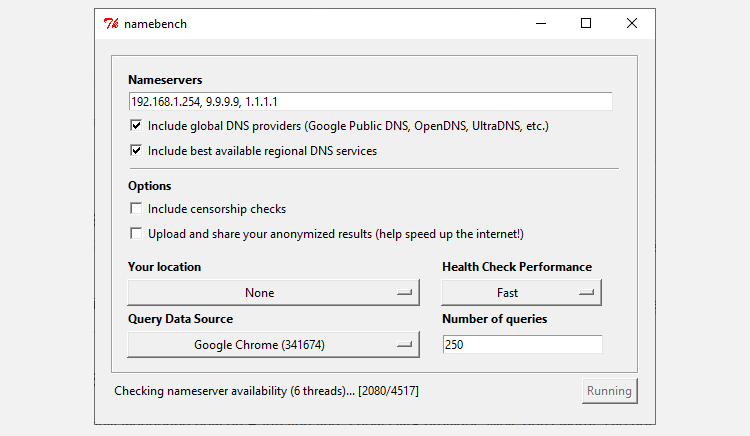Viewport: 750px width, 436px height.
Task: Expand the Health Check Performance dropdown set to Fast
Action: pyautogui.click(x=521, y=293)
